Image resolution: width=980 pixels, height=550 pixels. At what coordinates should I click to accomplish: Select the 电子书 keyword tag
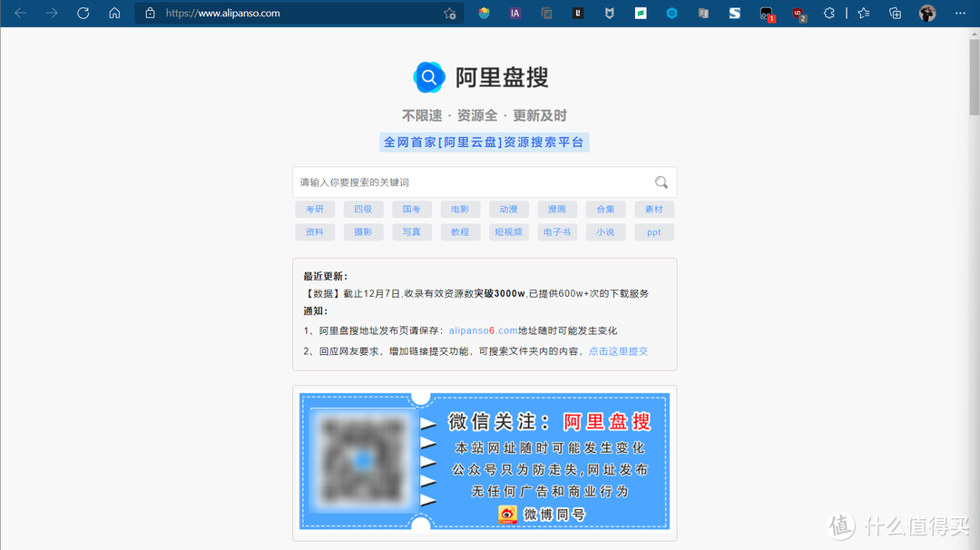pyautogui.click(x=557, y=231)
